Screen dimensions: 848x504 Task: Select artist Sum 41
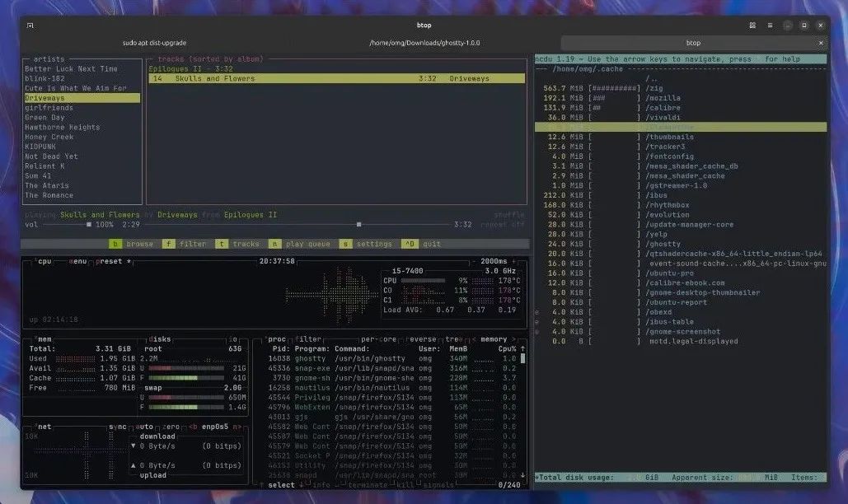38,176
